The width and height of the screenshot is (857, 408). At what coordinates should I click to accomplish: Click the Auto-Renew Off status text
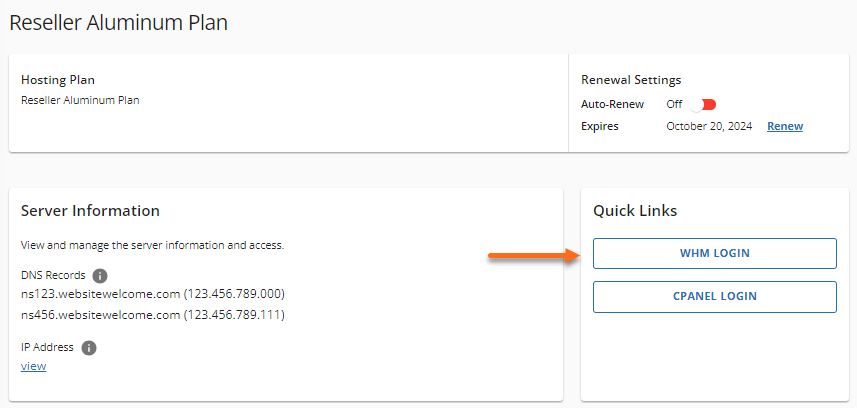click(x=674, y=104)
